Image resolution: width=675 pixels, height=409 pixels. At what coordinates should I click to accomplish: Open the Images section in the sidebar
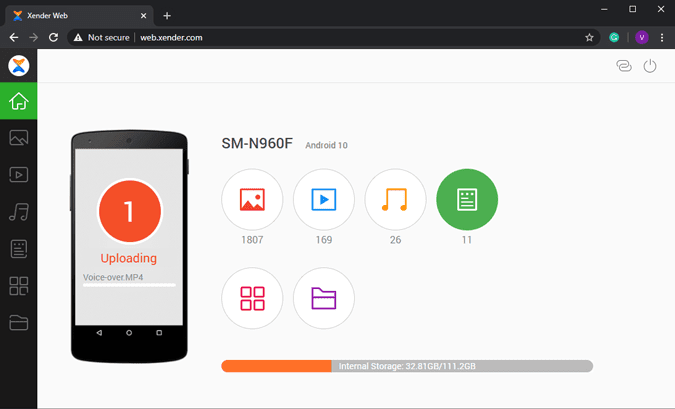(x=19, y=138)
